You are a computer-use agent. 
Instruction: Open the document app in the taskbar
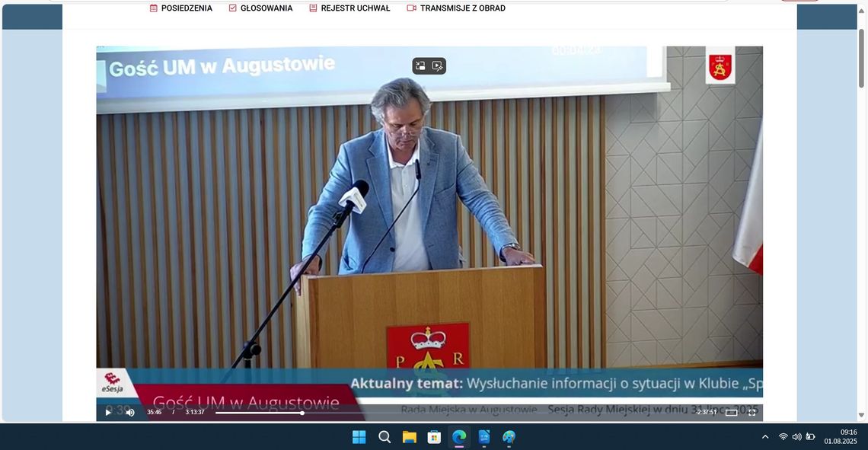[483, 437]
